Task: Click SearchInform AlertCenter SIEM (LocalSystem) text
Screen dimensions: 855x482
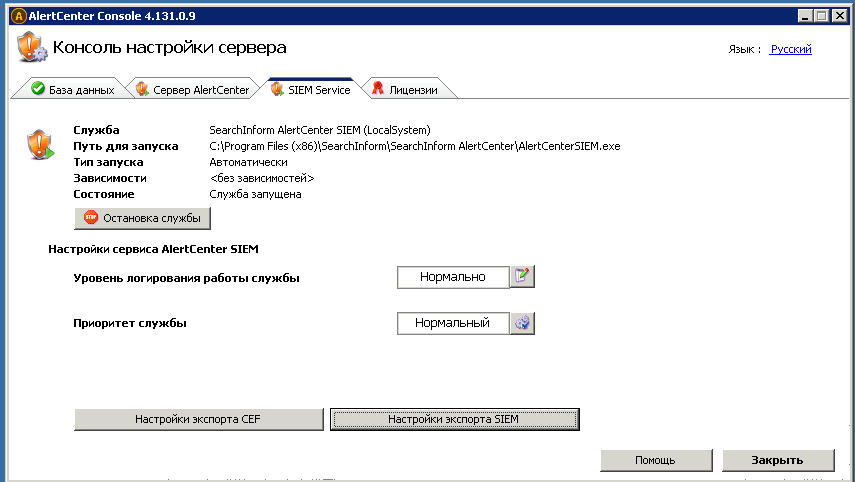Action: coord(320,130)
